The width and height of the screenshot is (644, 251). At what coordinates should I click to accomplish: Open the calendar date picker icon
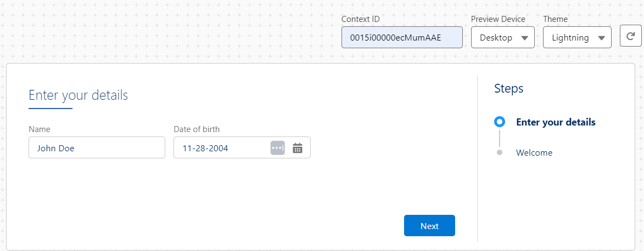pyautogui.click(x=298, y=148)
